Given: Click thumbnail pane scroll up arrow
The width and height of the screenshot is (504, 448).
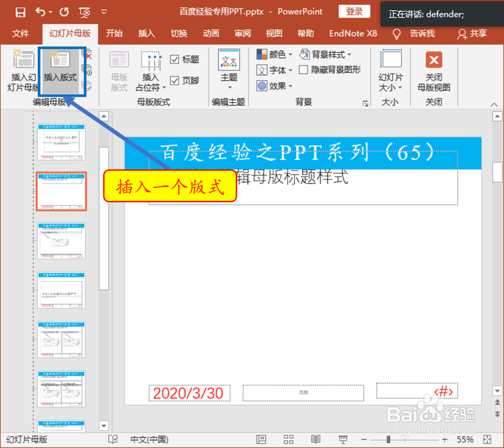Looking at the screenshot, I should click(104, 116).
